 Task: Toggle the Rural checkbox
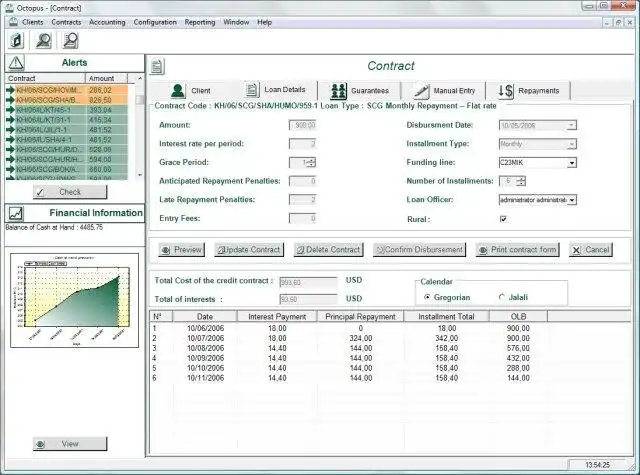click(x=503, y=219)
